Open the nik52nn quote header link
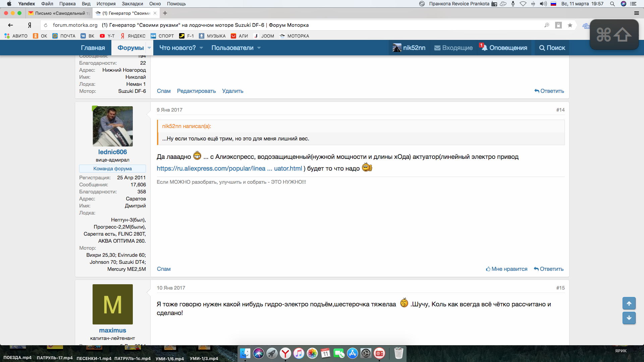 pos(186,126)
